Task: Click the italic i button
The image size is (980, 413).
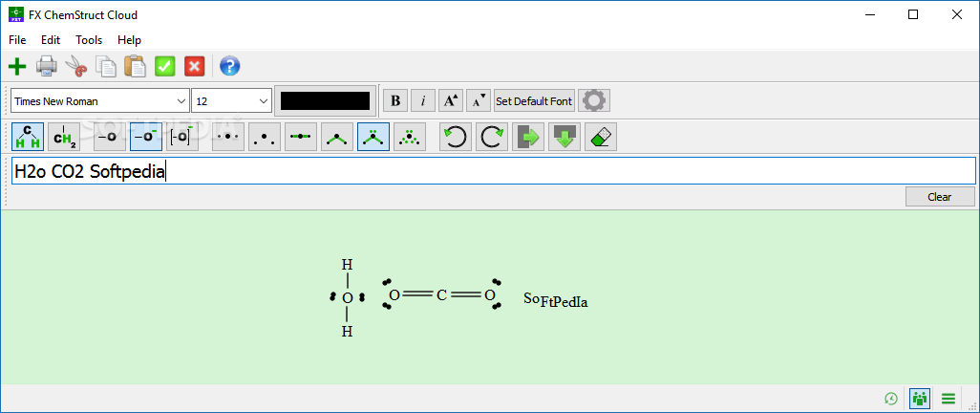Action: click(x=423, y=100)
